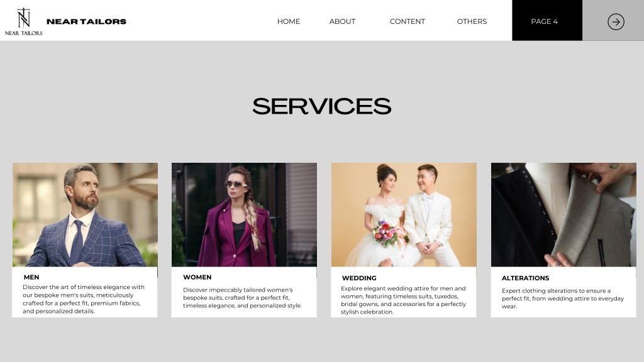Click the ALTERATIONS service heading
This screenshot has width=644, height=362.
click(525, 278)
